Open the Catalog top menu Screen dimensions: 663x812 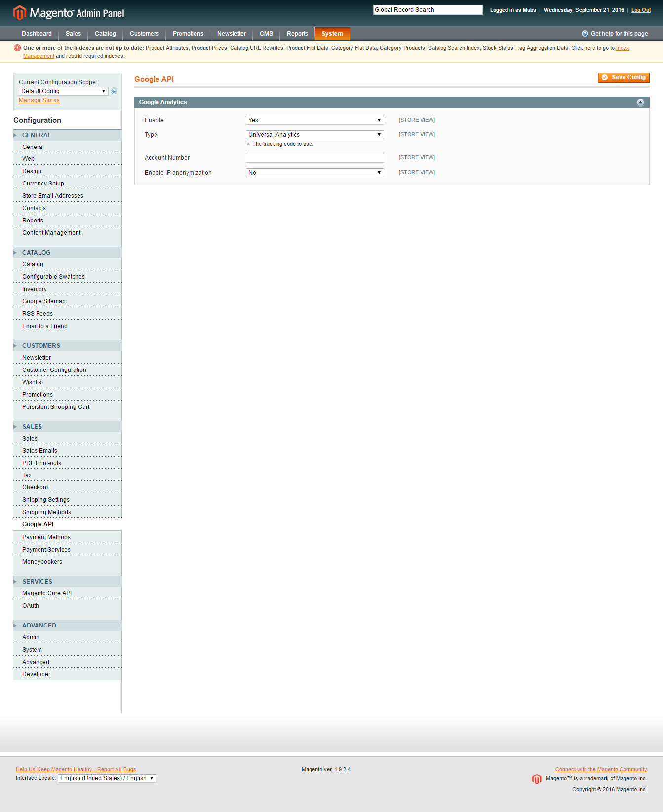click(x=105, y=34)
